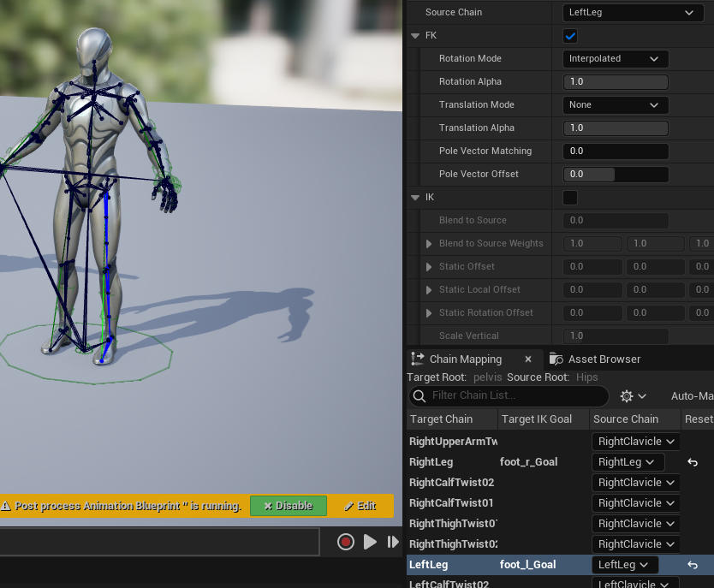Collapse the IK section

click(x=415, y=198)
